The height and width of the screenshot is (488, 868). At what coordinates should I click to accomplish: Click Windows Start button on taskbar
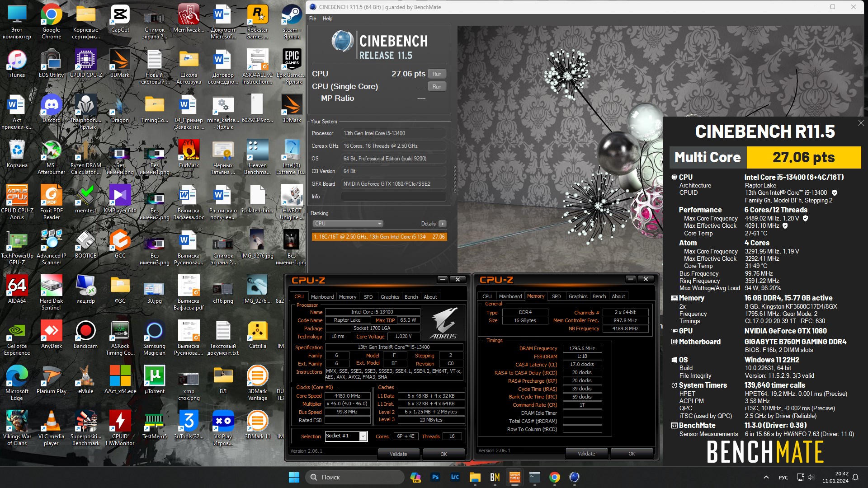(x=294, y=477)
